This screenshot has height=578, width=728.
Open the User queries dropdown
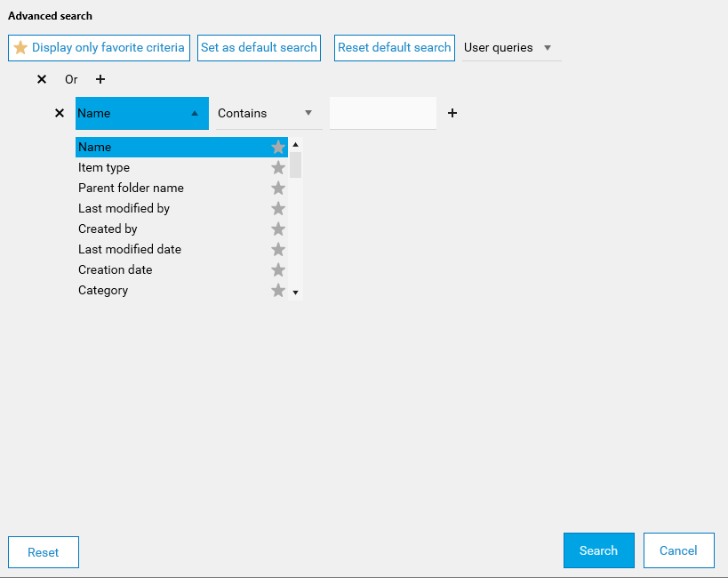[x=511, y=48]
